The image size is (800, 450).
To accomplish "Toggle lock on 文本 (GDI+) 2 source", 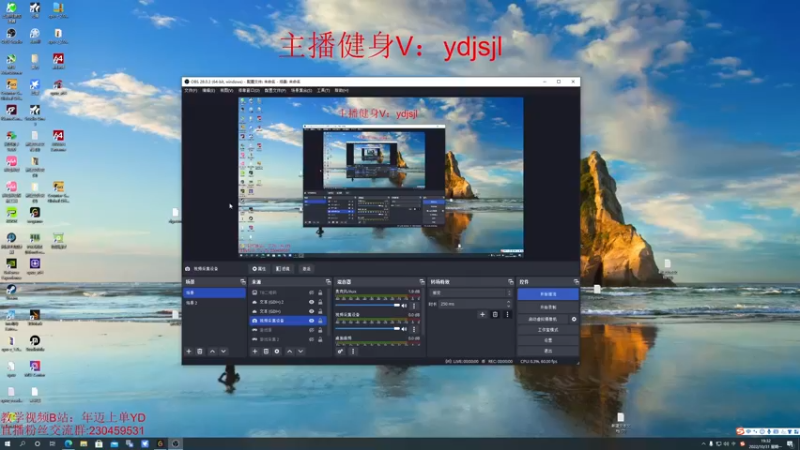I will point(320,302).
